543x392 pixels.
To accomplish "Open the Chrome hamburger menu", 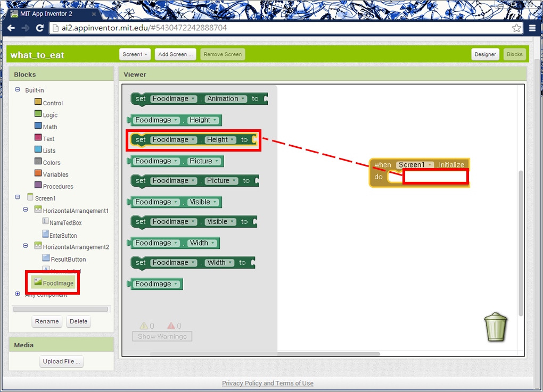I will [x=532, y=28].
